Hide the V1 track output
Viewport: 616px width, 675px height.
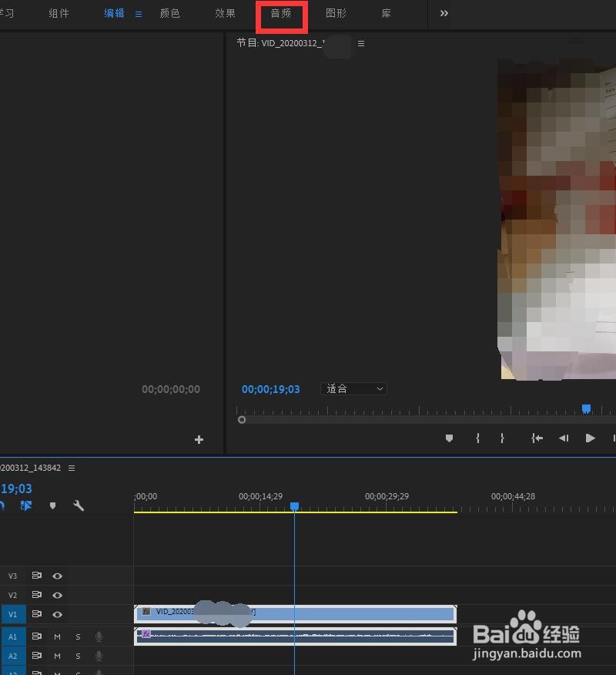point(57,615)
